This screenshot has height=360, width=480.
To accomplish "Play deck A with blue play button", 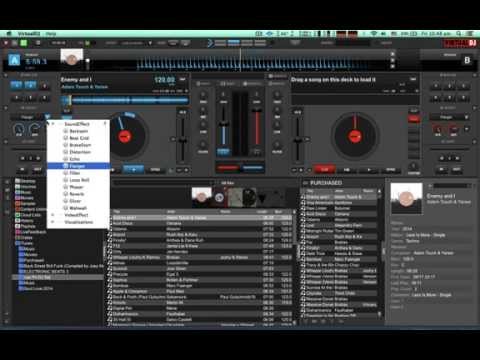I will (x=134, y=170).
